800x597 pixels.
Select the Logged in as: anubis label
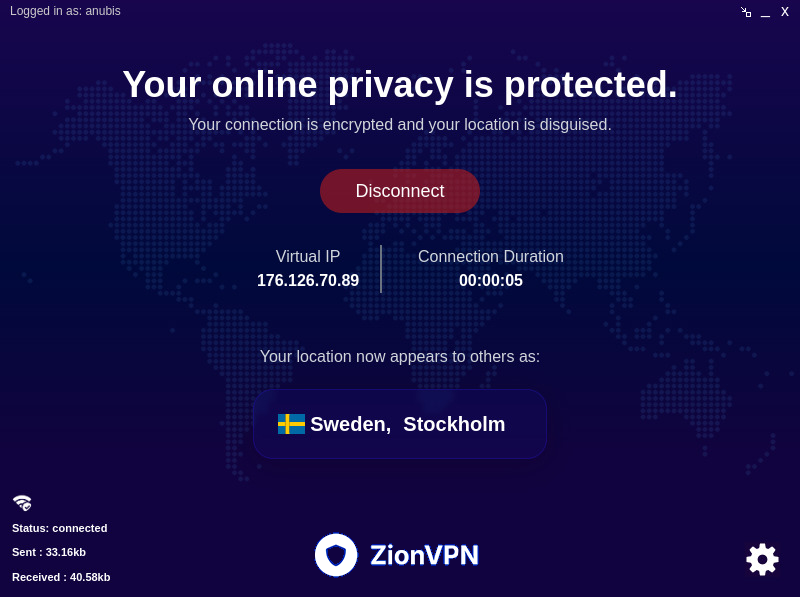point(65,11)
